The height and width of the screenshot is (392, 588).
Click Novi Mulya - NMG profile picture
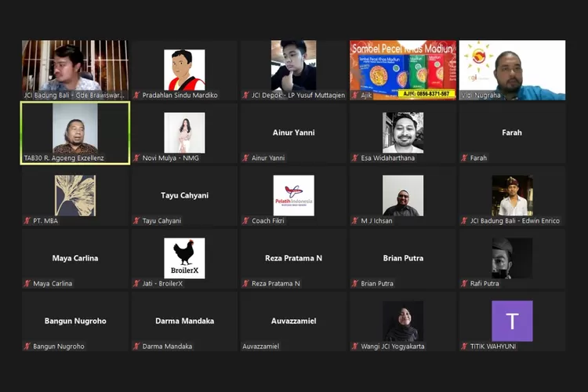[x=184, y=132]
